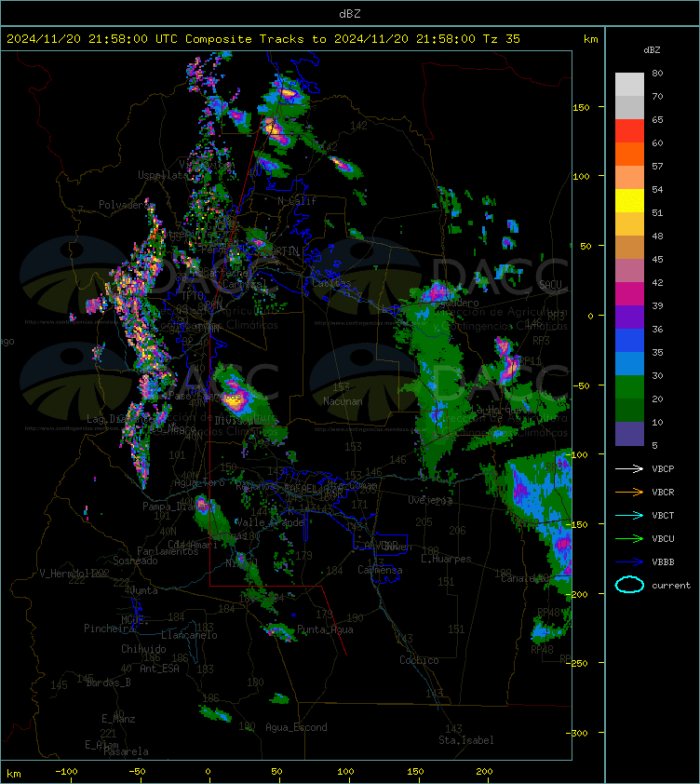Click the 'Pincheira' place label on map
The image size is (700, 784).
(x=109, y=628)
